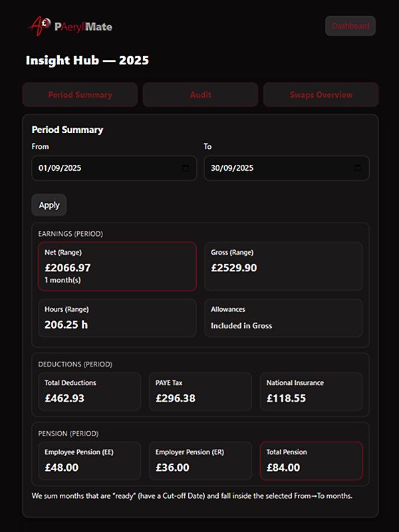399x532 pixels.
Task: Open the Swaps Overview tab
Action: pyautogui.click(x=321, y=95)
